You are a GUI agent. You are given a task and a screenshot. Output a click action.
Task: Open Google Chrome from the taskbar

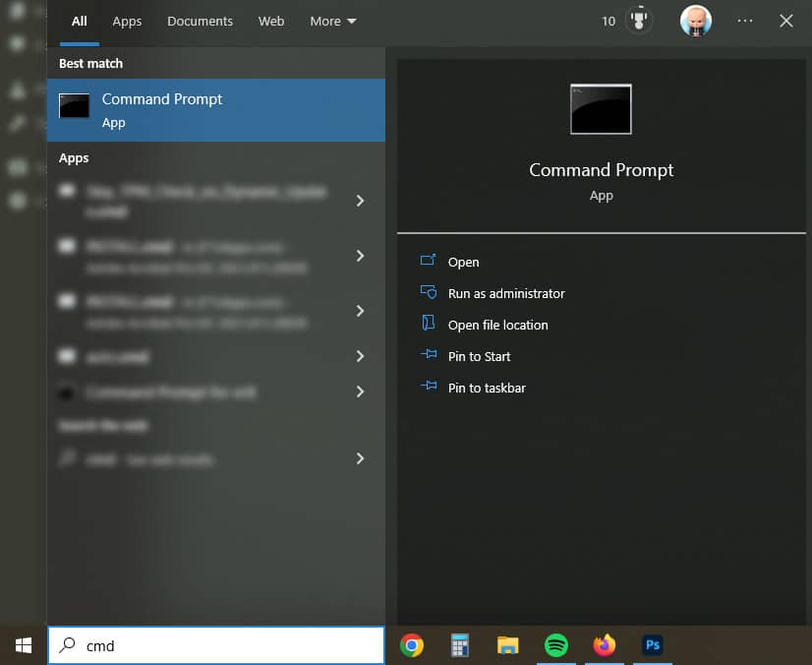[x=411, y=646]
